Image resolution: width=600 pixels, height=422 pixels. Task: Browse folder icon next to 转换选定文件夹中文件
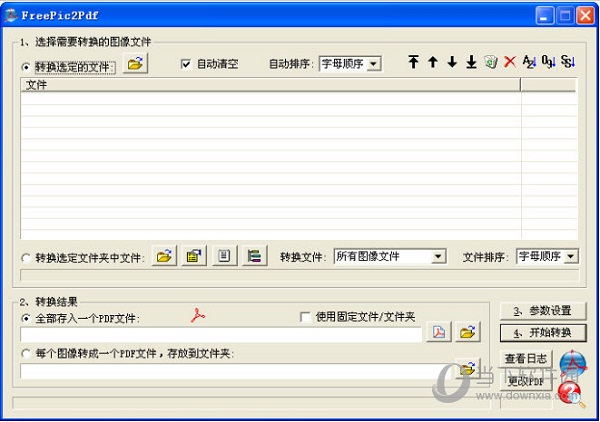pos(164,256)
